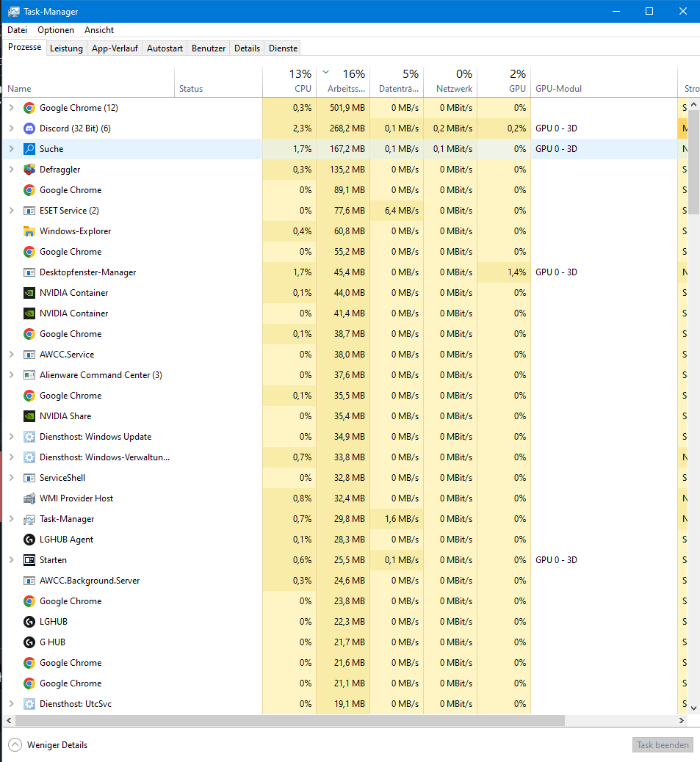Click the NVIDIA Share icon
Viewport: 700px width, 762px height.
(x=29, y=416)
